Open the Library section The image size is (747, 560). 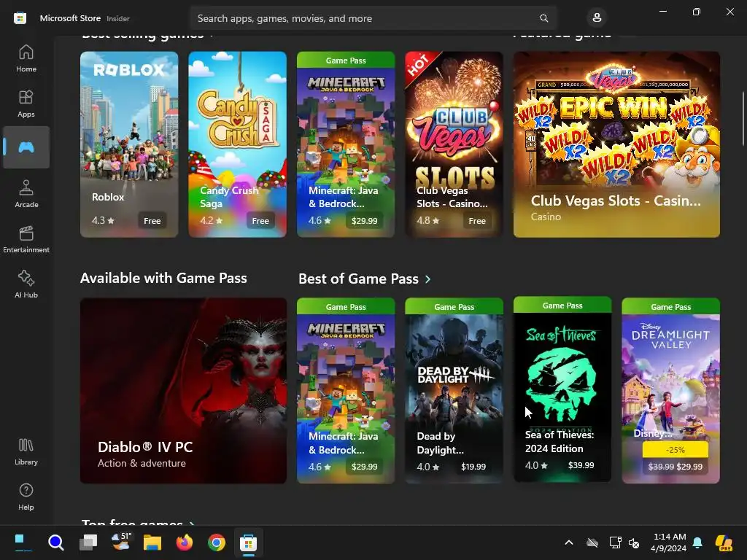[26, 451]
